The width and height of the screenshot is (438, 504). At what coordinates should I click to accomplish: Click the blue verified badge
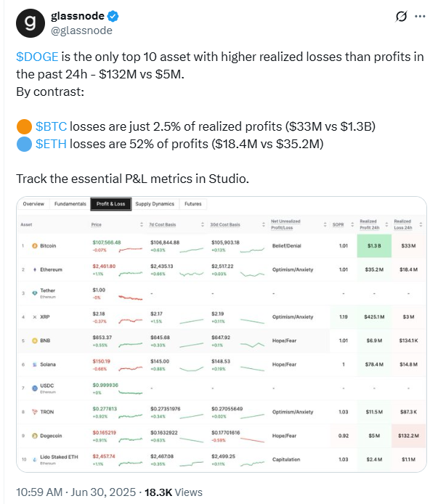(115, 17)
